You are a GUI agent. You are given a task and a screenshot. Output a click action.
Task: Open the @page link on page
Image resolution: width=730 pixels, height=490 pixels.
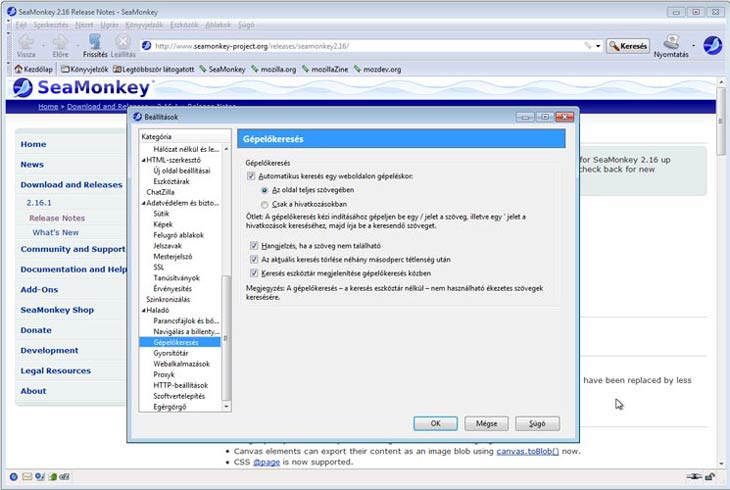266,462
